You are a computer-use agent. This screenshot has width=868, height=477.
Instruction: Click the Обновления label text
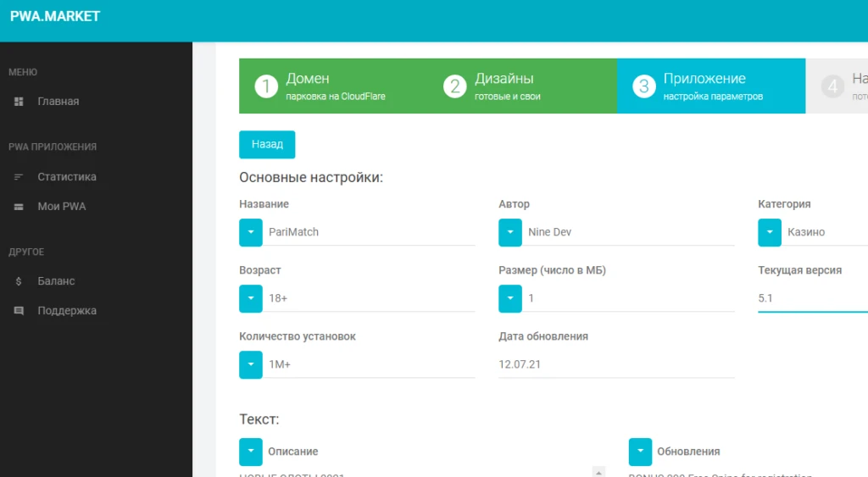click(x=688, y=452)
